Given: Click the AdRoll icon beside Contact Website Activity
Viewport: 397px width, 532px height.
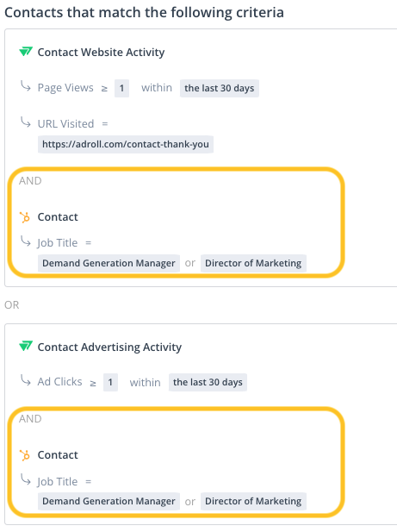Looking at the screenshot, I should point(26,52).
